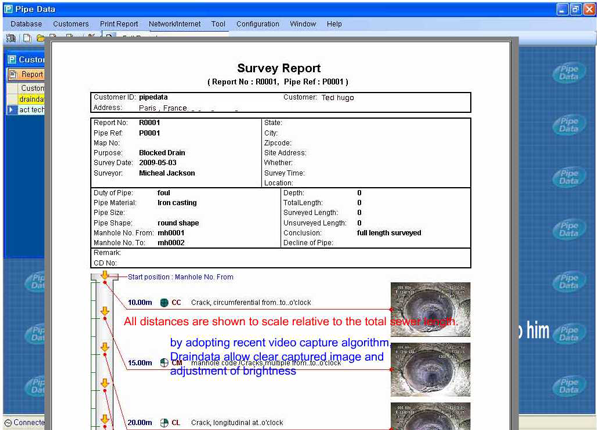
Task: Click the conclusion full length surveyed
Action: click(x=389, y=233)
